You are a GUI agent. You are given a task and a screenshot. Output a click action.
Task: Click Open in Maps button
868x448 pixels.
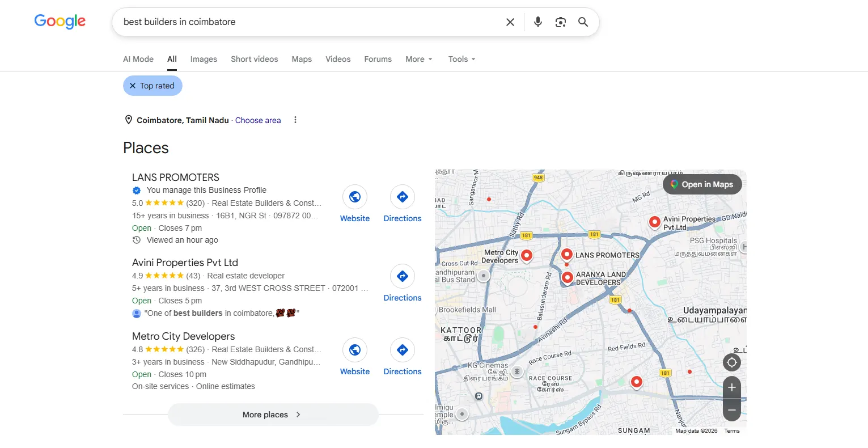(x=702, y=184)
